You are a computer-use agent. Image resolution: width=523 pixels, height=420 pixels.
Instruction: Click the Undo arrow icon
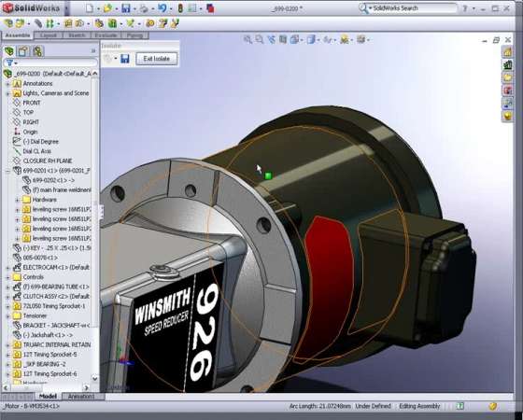click(x=163, y=7)
